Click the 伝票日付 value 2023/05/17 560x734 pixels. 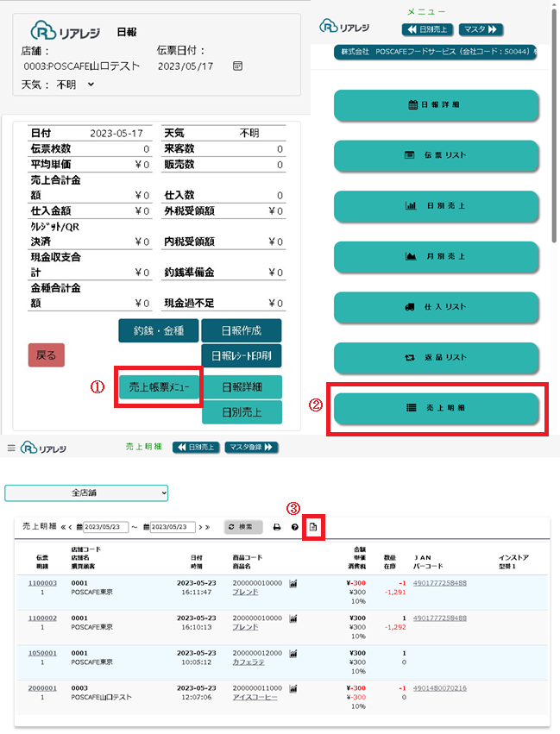click(186, 66)
